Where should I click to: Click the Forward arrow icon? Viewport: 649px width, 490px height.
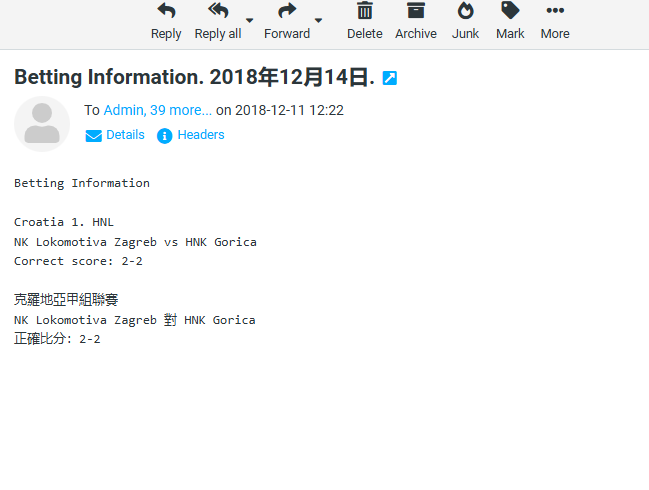point(287,11)
